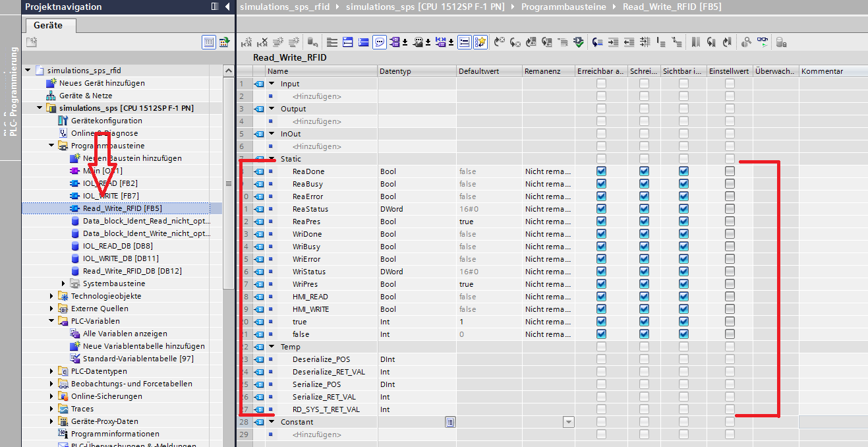The image size is (868, 447).
Task: Expand the Systembausteine folder
Action: 64,283
